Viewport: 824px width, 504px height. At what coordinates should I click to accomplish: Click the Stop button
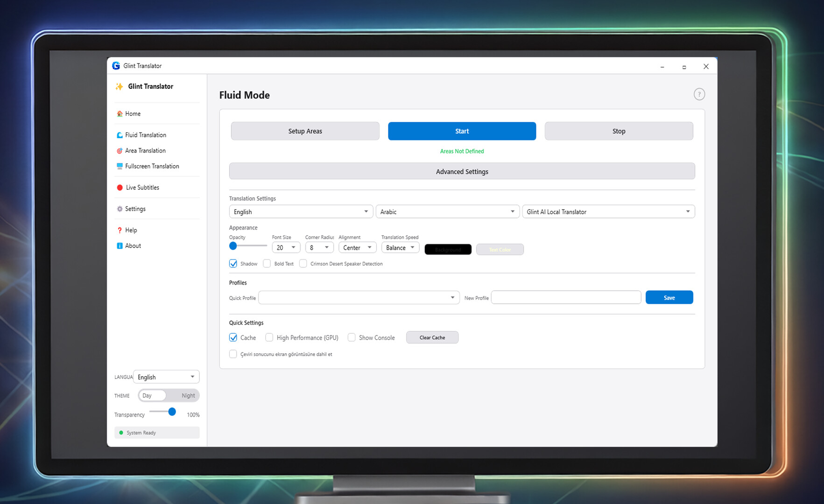pyautogui.click(x=619, y=131)
